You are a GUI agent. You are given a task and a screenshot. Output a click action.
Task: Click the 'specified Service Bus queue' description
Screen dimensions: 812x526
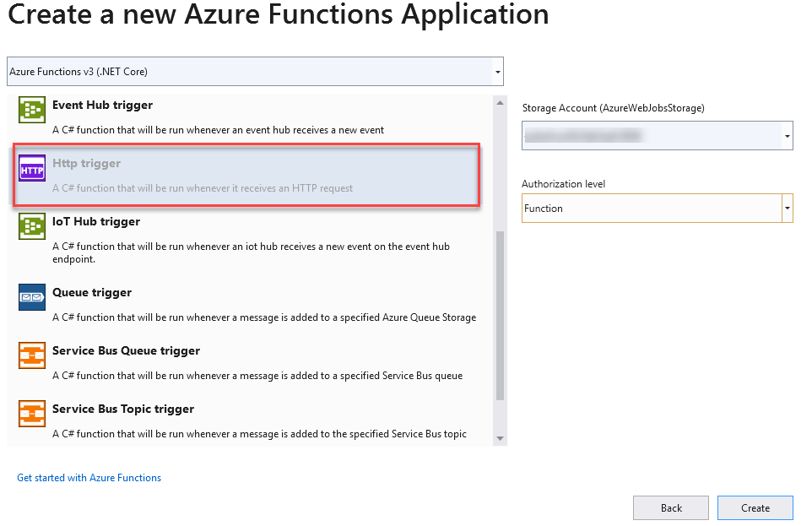pos(257,376)
